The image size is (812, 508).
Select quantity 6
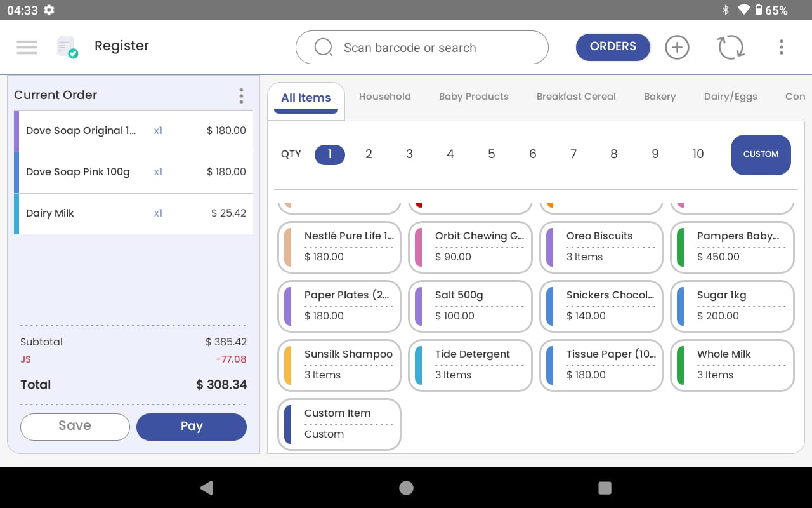pos(532,154)
